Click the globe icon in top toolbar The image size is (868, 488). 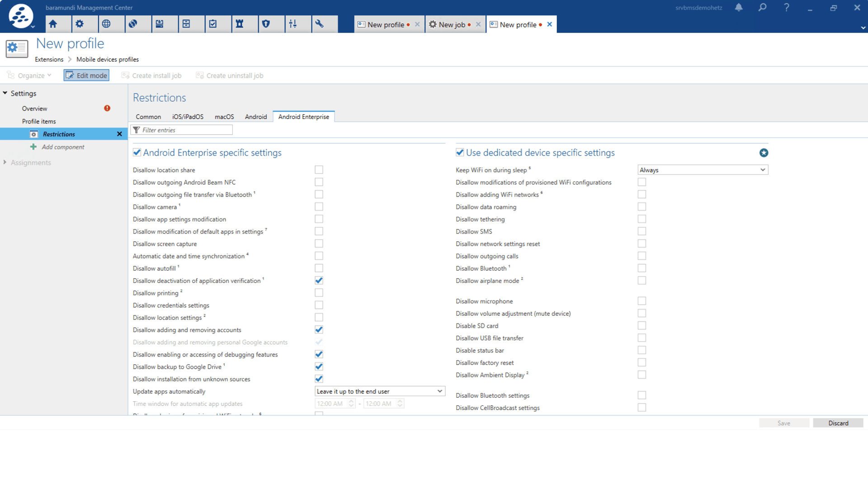coord(106,24)
